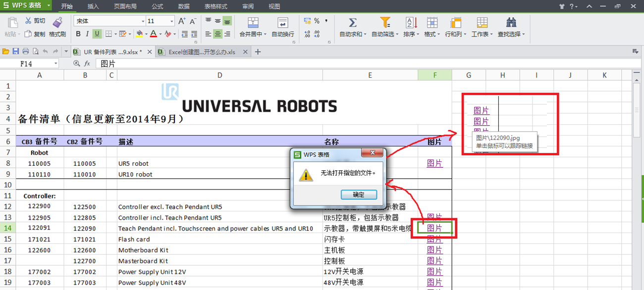Cut selection with the 剪切 scissors
The height and width of the screenshot is (290, 644).
point(35,21)
